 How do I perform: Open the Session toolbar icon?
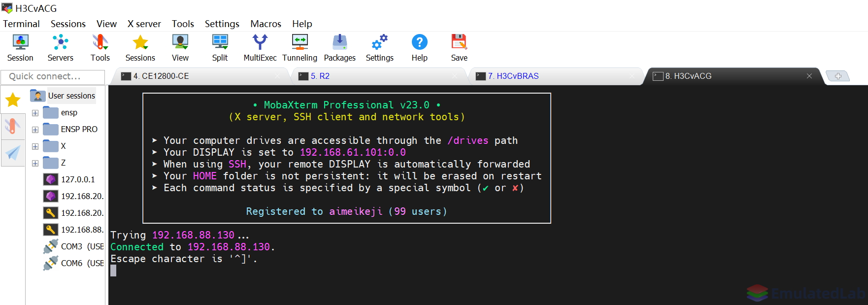20,48
